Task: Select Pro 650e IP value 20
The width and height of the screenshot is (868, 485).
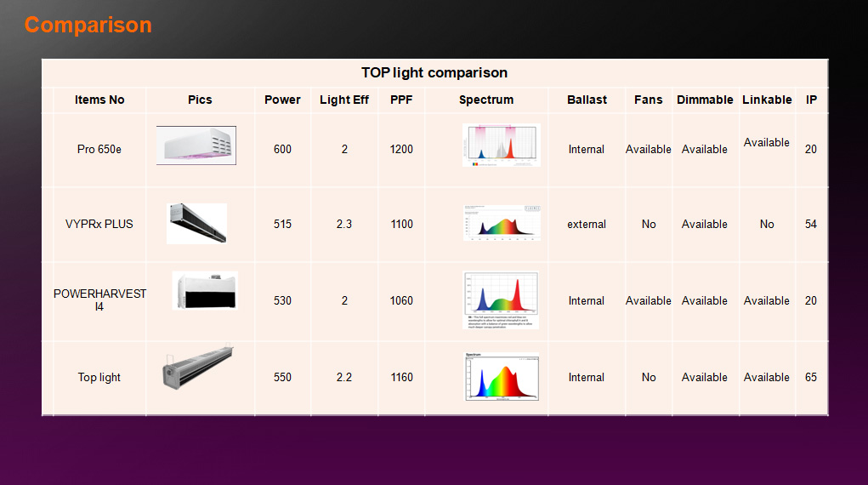Action: coord(811,149)
